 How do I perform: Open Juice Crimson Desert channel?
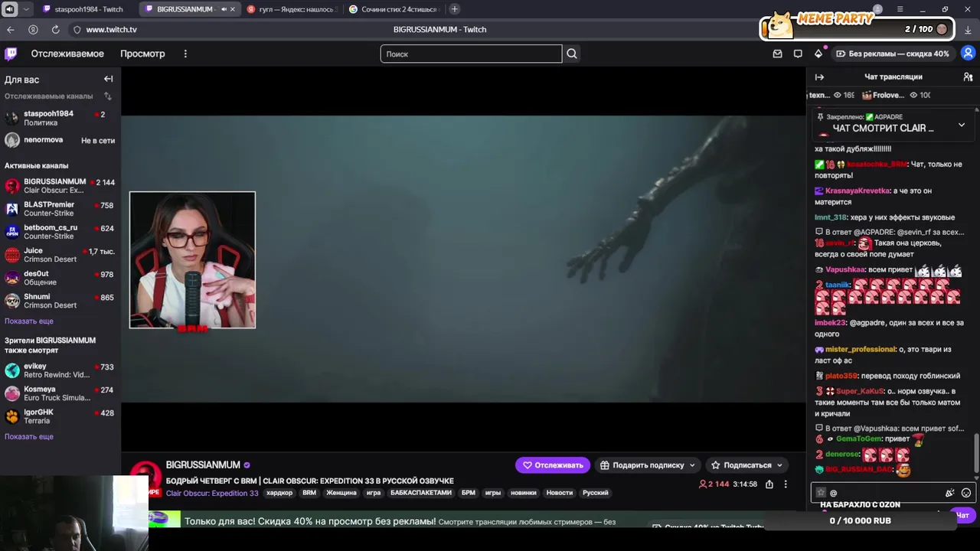[60, 255]
